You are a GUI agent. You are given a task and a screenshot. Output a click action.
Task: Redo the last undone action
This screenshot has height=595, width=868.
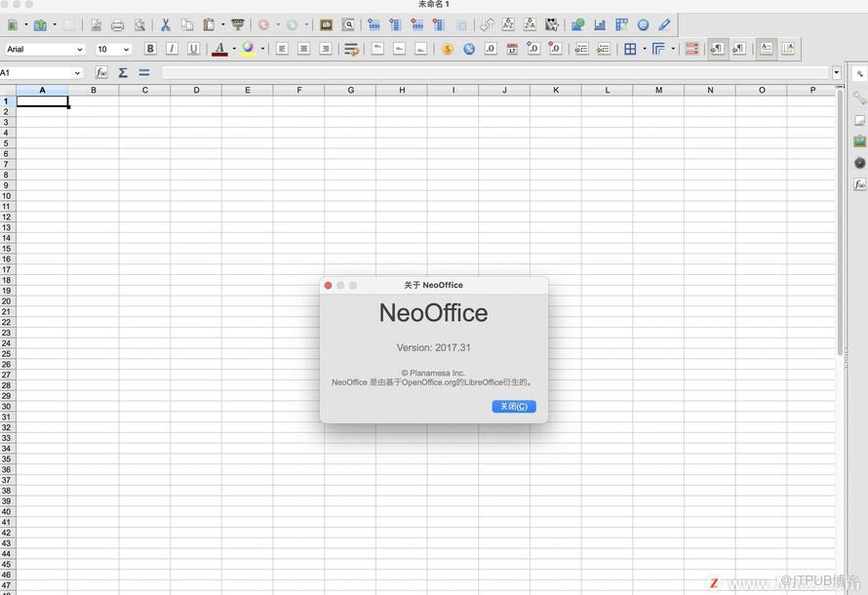(292, 25)
